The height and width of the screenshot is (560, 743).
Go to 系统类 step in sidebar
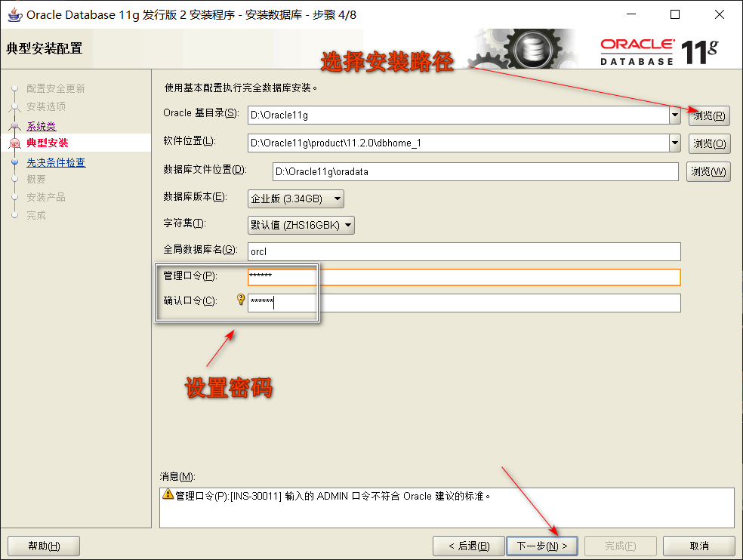tap(42, 126)
